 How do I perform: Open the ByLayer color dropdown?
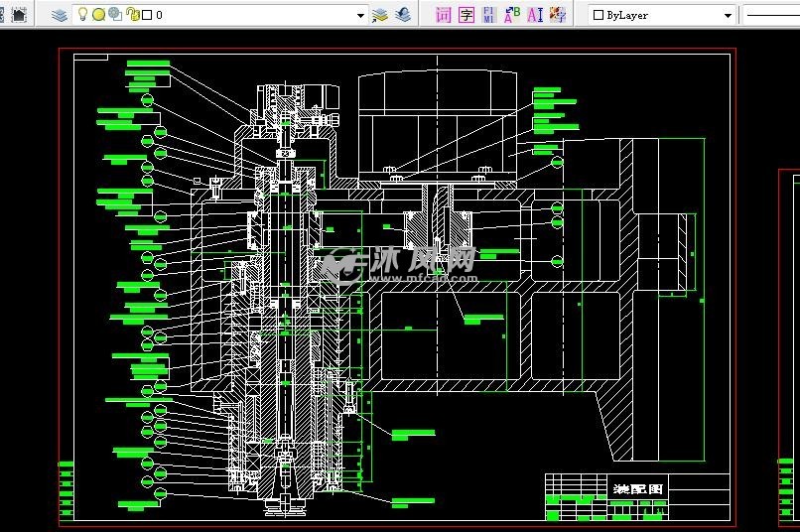coord(728,15)
